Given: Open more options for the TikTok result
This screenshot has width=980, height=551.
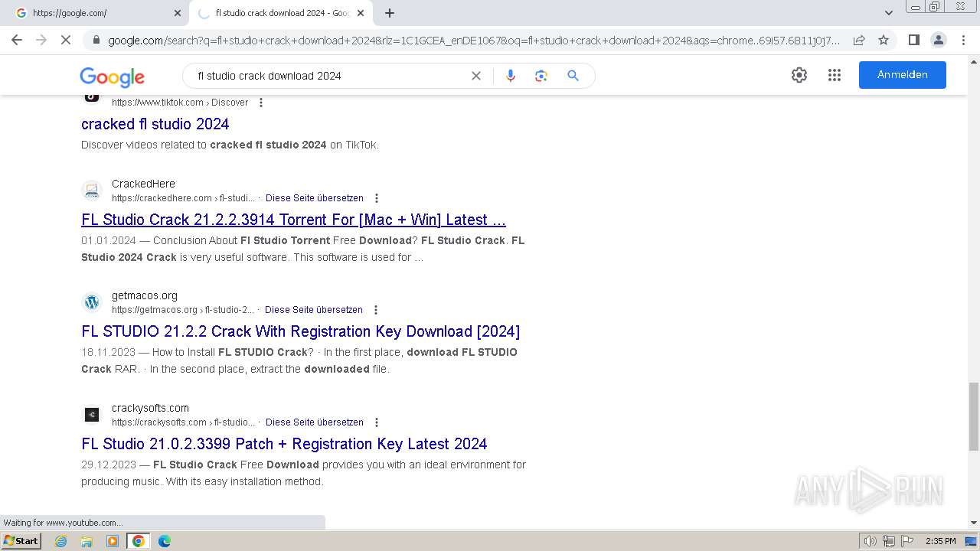Looking at the screenshot, I should coord(261,103).
